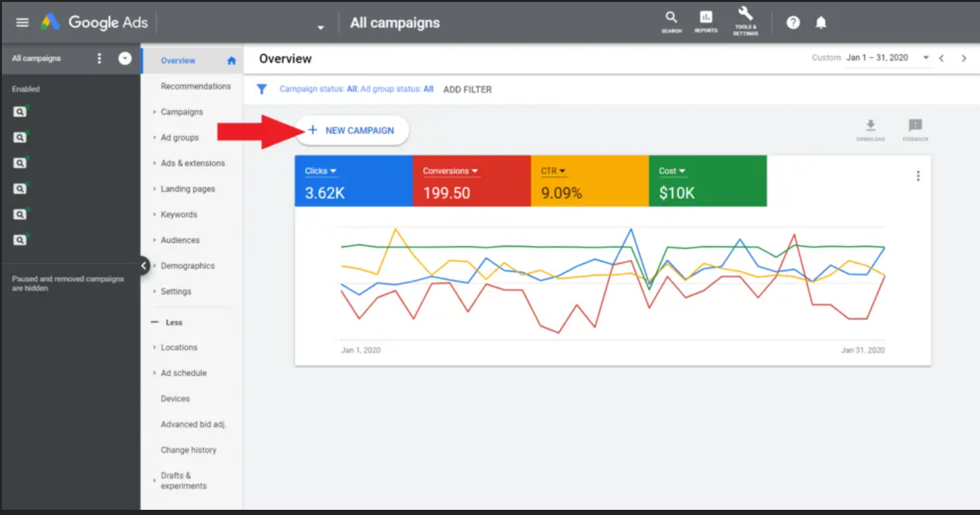The width and height of the screenshot is (980, 515).
Task: Click the Google Ads logo
Action: click(x=94, y=23)
